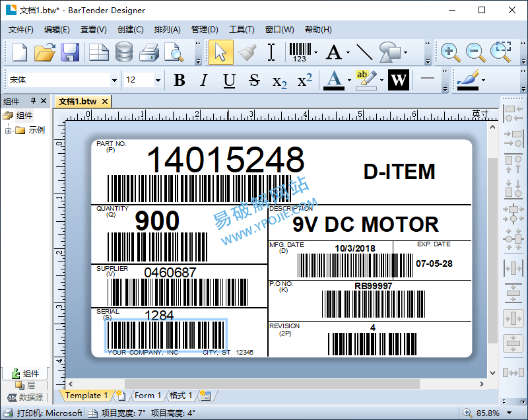Click the zoom in magnifier icon
This screenshot has width=528, height=420.
(x=450, y=52)
